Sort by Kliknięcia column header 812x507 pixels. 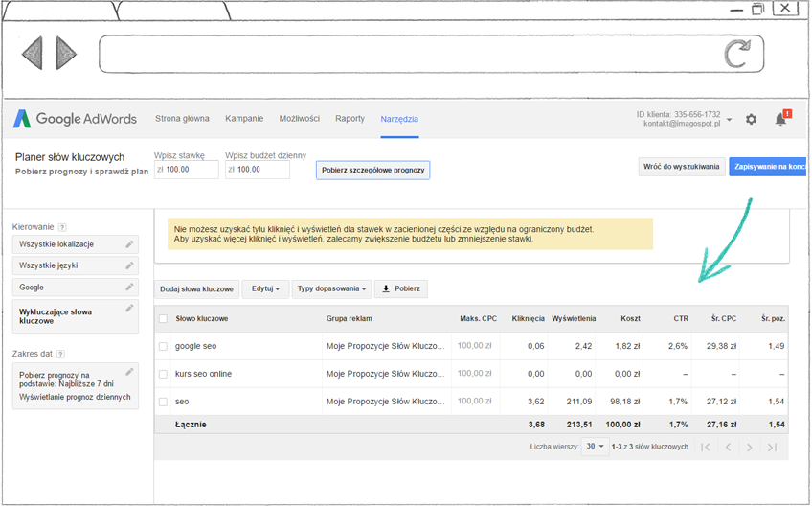pos(529,319)
